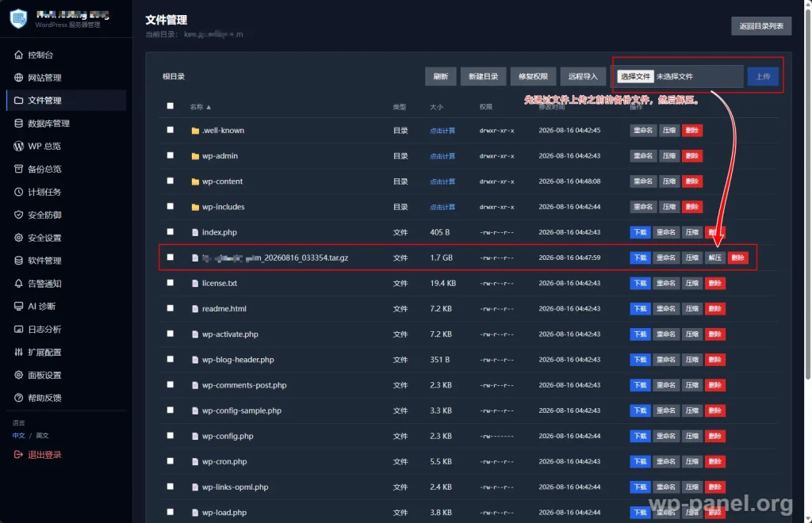Viewport: 812px width, 523px height.
Task: Click the 计划任务 clock icon
Action: pyautogui.click(x=19, y=192)
